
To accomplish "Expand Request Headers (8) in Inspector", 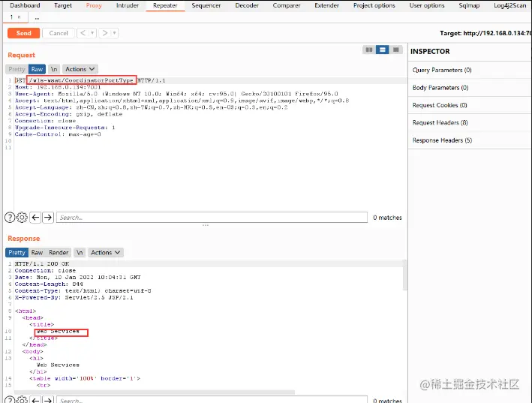I will tap(470, 123).
